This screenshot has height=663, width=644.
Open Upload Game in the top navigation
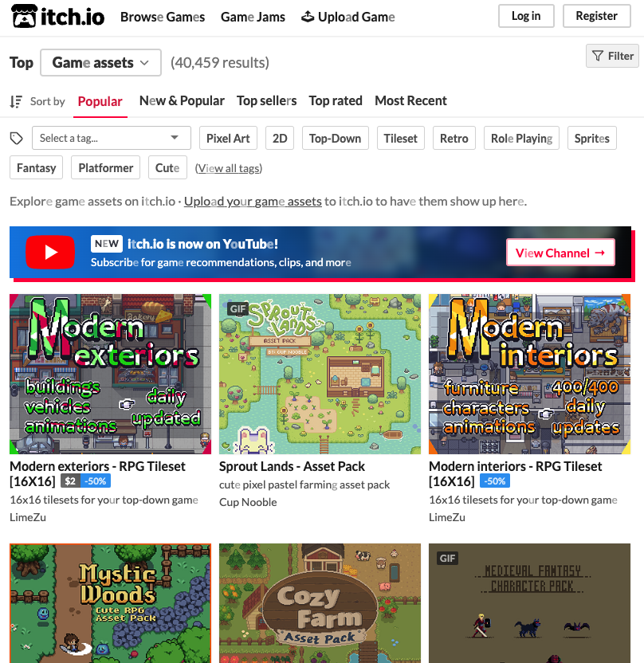coord(348,17)
